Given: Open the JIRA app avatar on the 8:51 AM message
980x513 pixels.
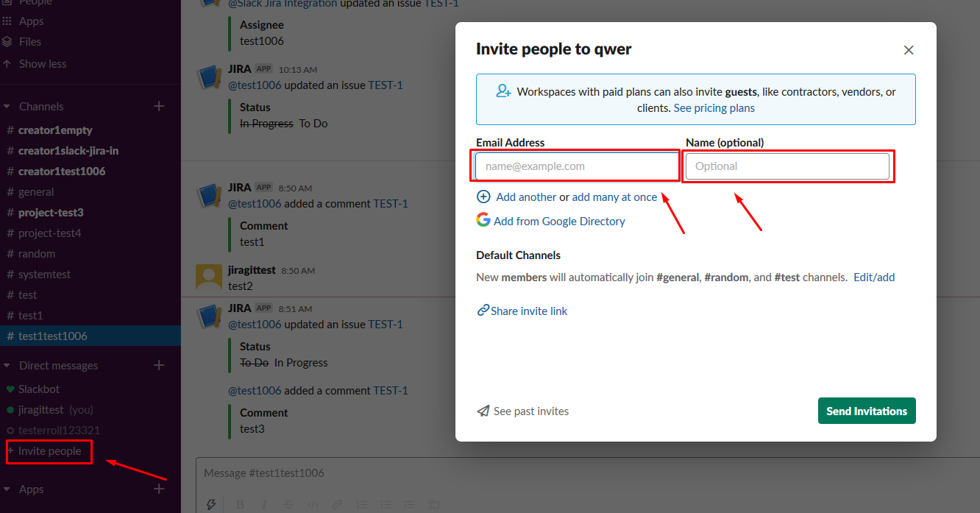Looking at the screenshot, I should pos(209,316).
